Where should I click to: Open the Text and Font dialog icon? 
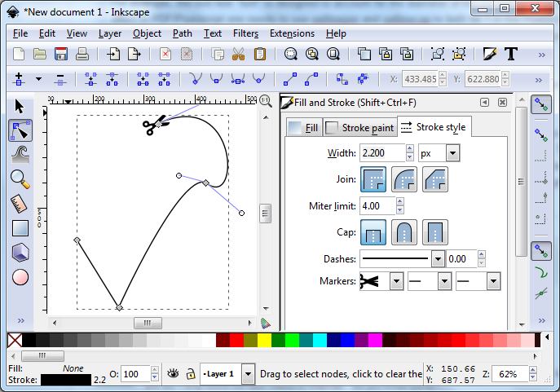coord(511,55)
